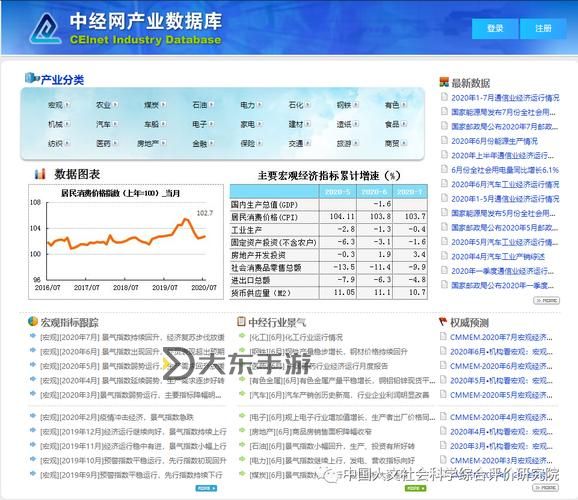Click the CEInet logo icon
Screen dimensions: 578x500
(x=45, y=29)
